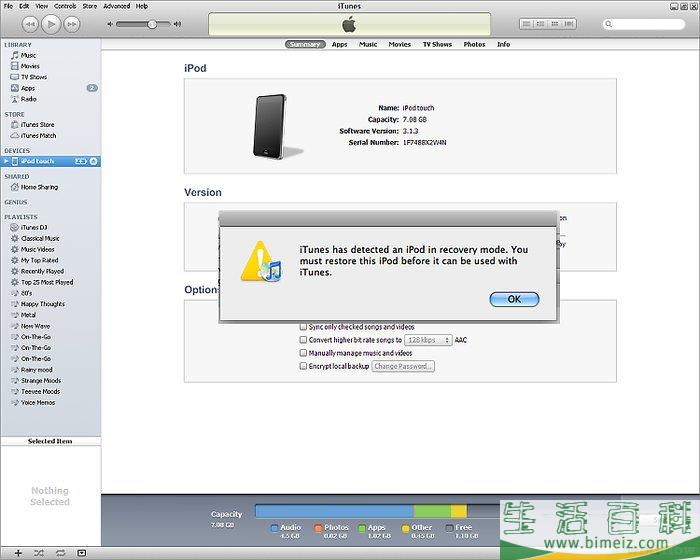The image size is (700, 560).
Task: Click the low-volume speaker icon
Action: [x=110, y=24]
